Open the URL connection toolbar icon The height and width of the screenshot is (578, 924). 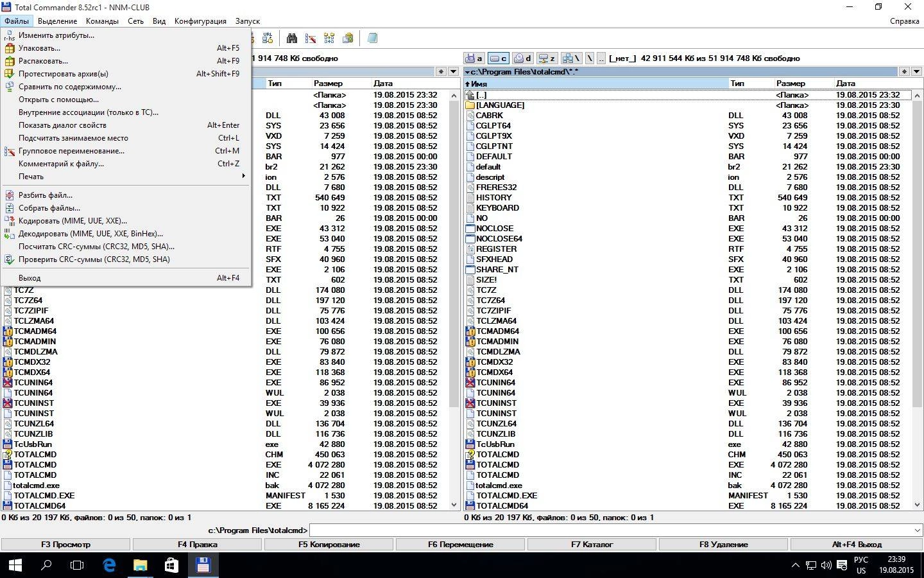coord(268,39)
